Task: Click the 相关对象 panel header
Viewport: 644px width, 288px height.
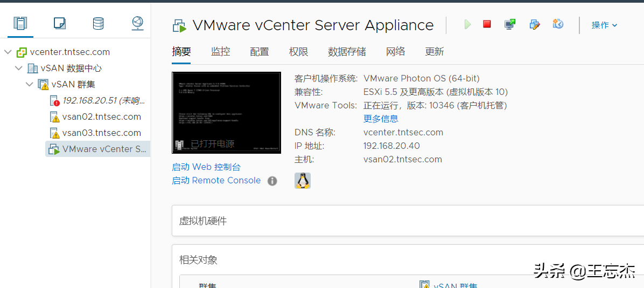Action: coord(198,260)
